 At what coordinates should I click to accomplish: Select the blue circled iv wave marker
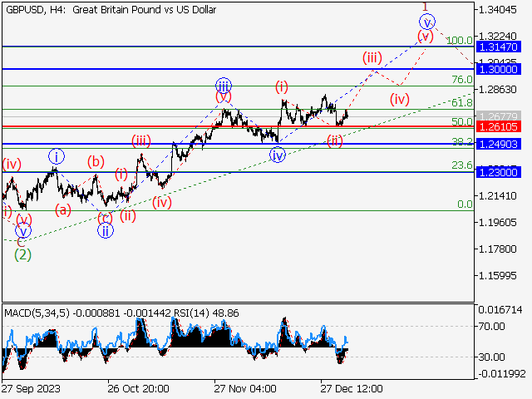[x=278, y=155]
